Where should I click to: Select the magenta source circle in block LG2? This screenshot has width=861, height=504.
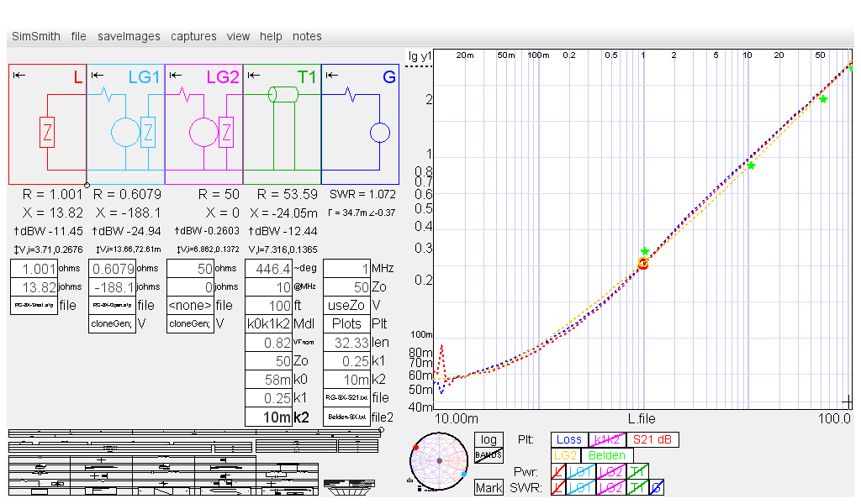[203, 132]
